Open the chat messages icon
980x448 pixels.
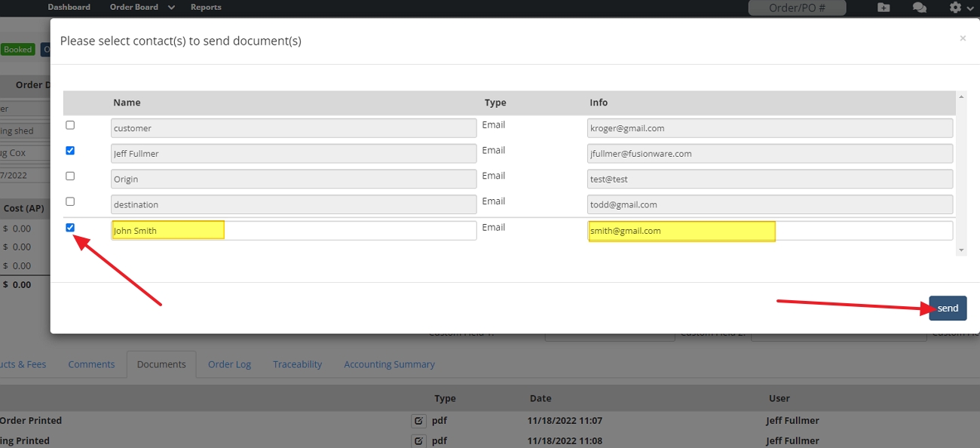[x=919, y=7]
